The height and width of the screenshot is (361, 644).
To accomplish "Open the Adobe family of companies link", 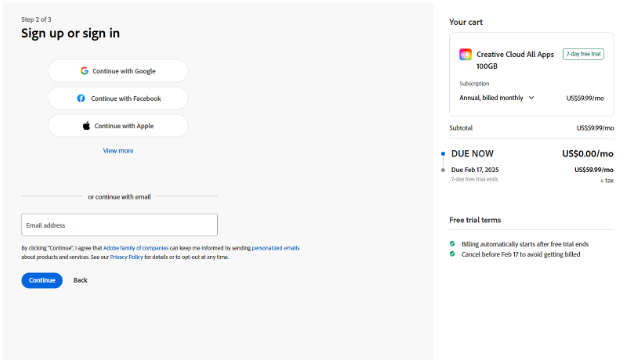I will coord(136,248).
